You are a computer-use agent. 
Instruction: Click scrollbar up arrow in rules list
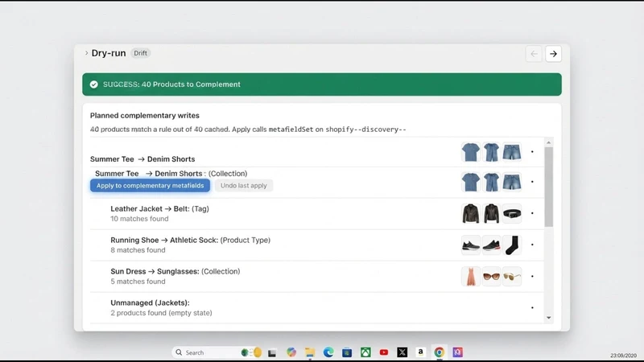[549, 142]
